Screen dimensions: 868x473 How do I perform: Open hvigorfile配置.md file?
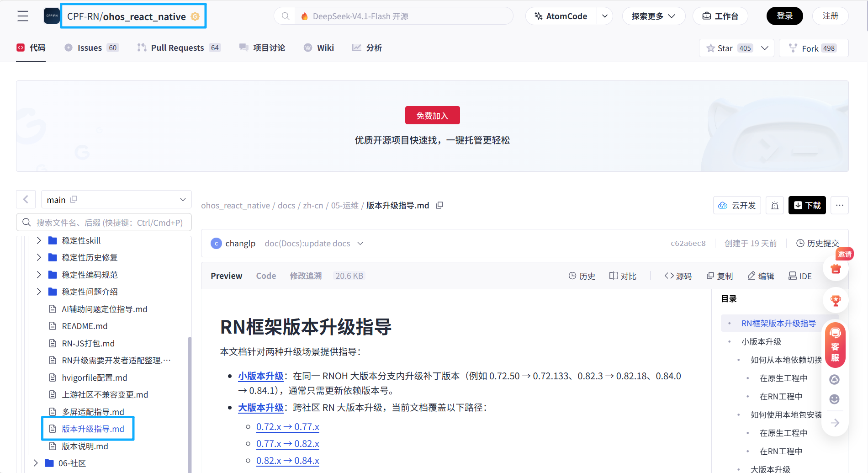tap(94, 377)
